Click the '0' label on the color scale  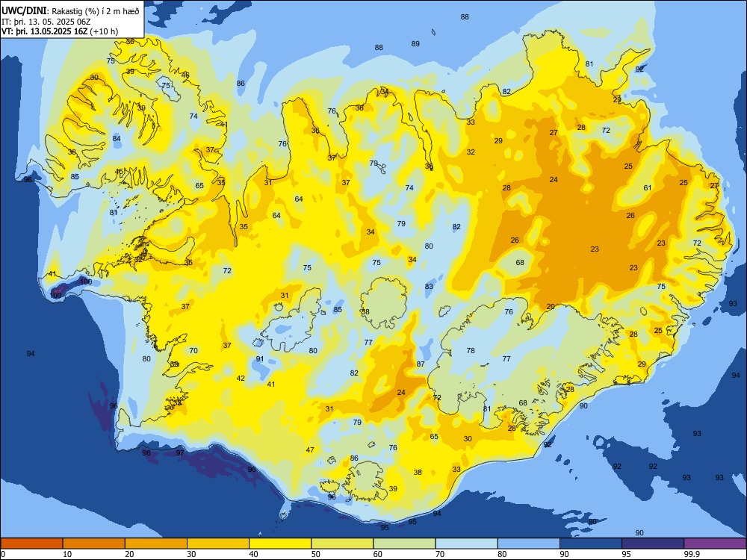[3, 554]
